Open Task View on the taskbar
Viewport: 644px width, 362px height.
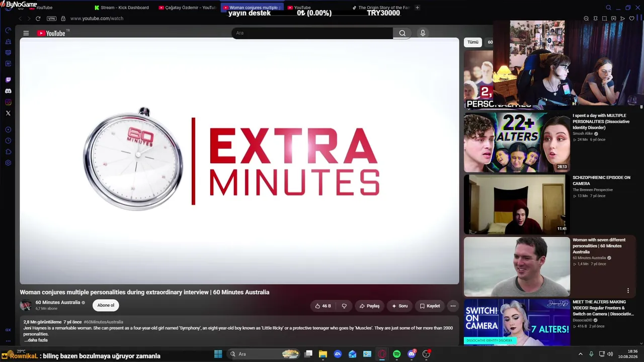point(308,354)
